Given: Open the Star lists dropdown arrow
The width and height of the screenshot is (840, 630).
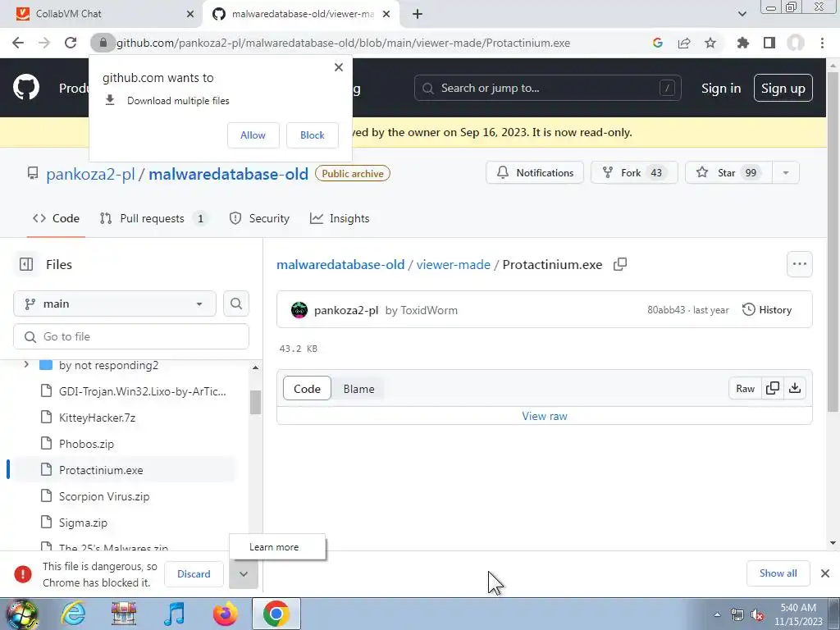Looking at the screenshot, I should [786, 172].
